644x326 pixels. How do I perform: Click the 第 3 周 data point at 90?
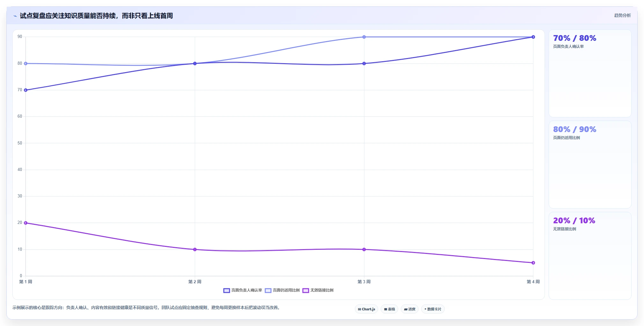(x=364, y=37)
